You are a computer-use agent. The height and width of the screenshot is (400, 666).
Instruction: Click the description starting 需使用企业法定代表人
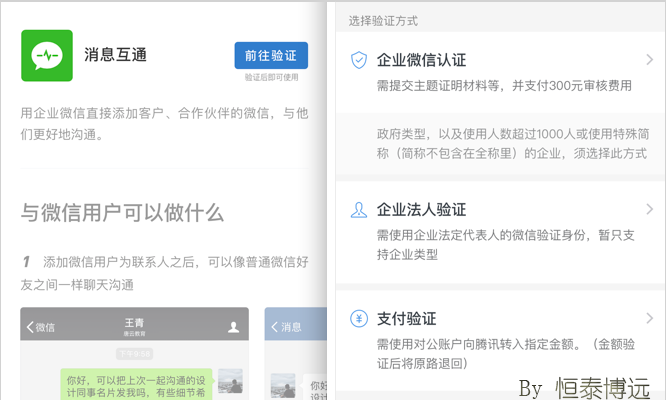click(x=505, y=245)
